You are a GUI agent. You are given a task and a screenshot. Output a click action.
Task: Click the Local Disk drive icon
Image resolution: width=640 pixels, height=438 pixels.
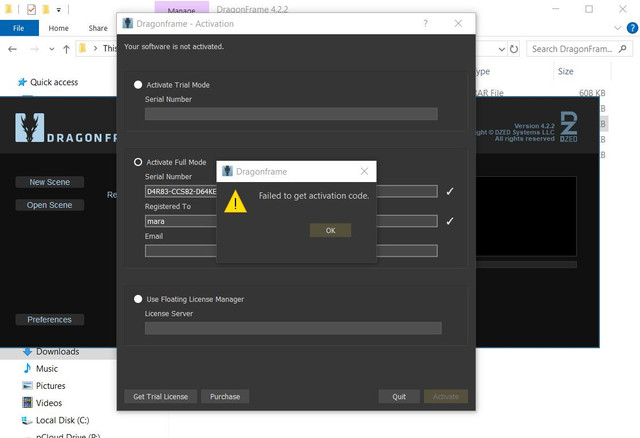tap(27, 420)
